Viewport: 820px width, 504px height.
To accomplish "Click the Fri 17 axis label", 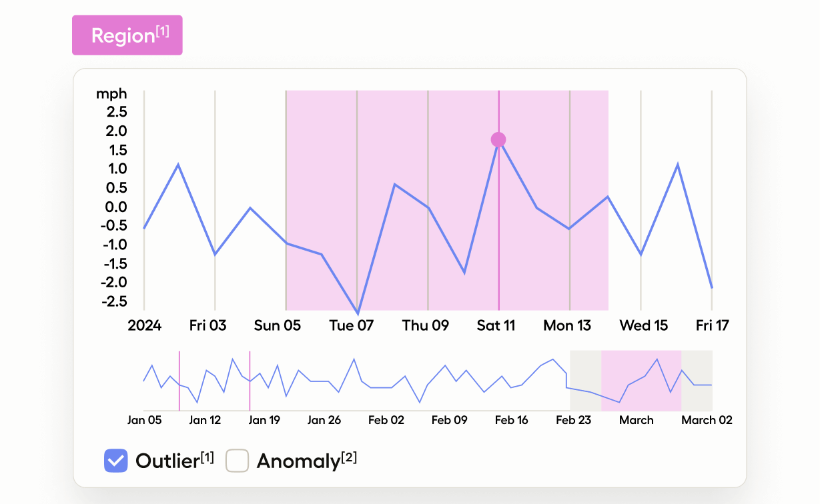I will [712, 325].
